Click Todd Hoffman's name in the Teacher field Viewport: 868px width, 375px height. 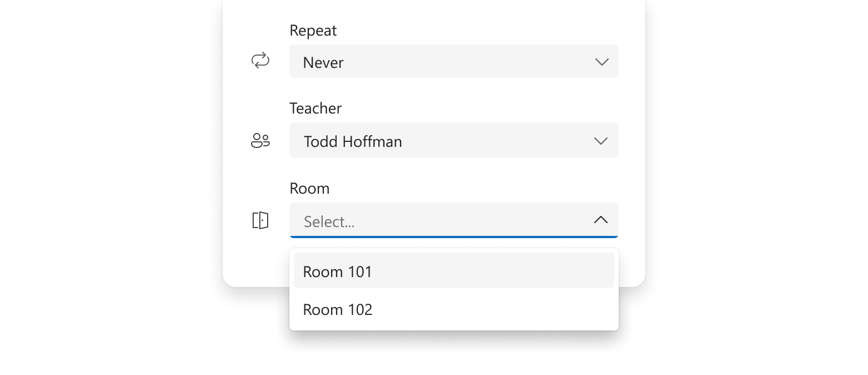point(352,141)
